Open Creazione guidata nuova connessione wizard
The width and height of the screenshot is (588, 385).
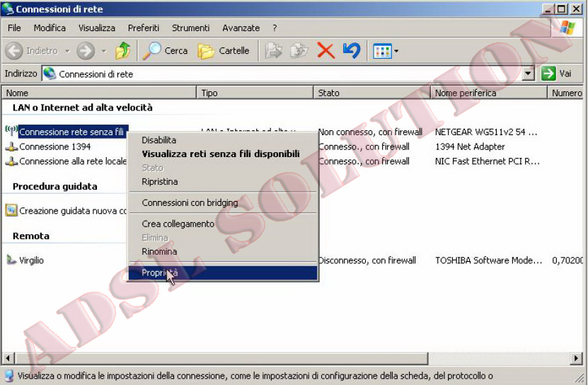click(11, 211)
